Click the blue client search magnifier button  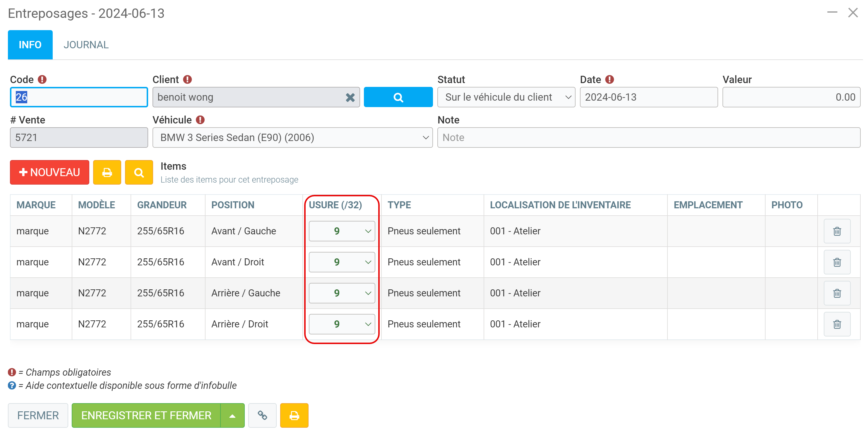click(x=398, y=97)
